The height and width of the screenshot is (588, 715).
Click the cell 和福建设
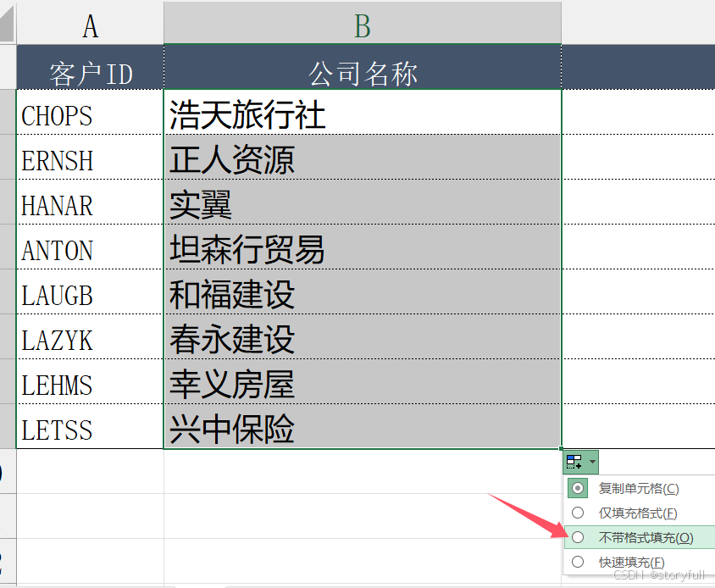[x=363, y=291]
